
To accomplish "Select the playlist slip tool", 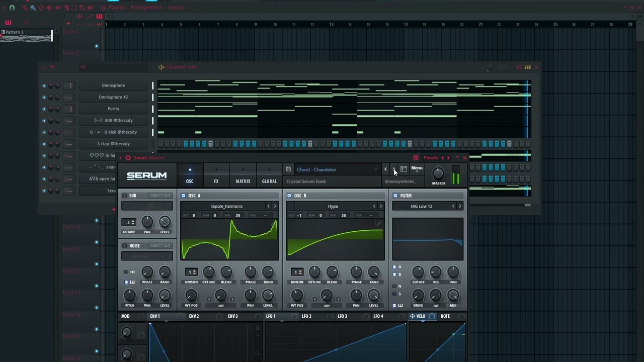I will click(57, 8).
